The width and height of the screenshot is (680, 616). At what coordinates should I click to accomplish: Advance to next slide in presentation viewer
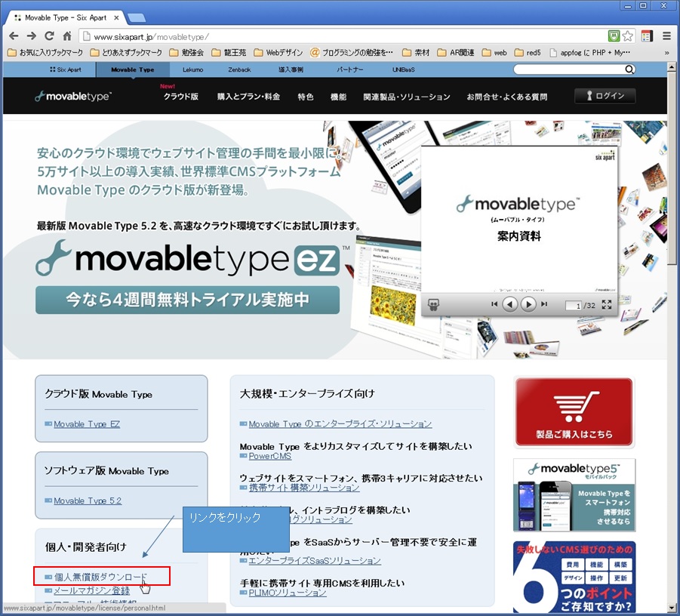tap(528, 304)
